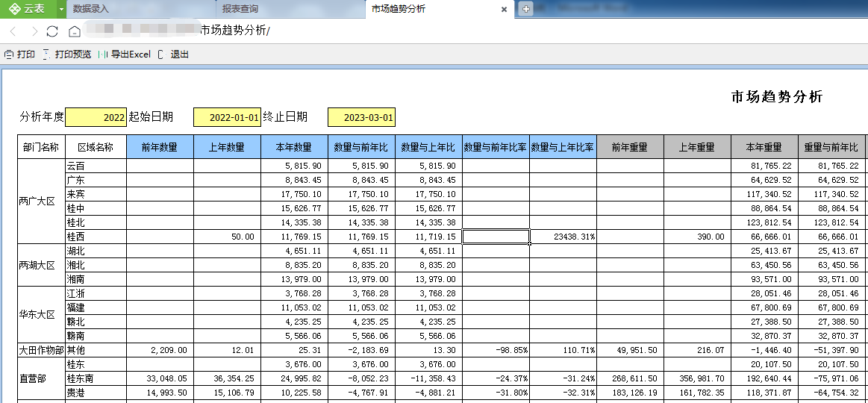Click the 两湖大区 department cell
Image resolution: width=868 pixels, height=403 pixels.
[x=41, y=265]
